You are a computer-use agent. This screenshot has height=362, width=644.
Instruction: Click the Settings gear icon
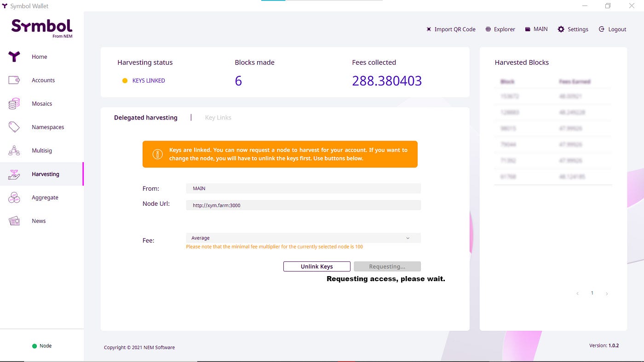561,29
